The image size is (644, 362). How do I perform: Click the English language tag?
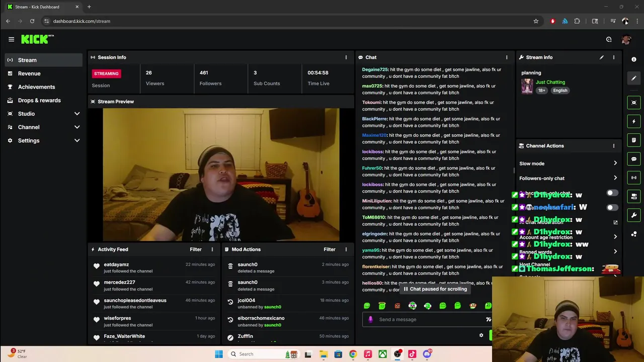[560, 90]
